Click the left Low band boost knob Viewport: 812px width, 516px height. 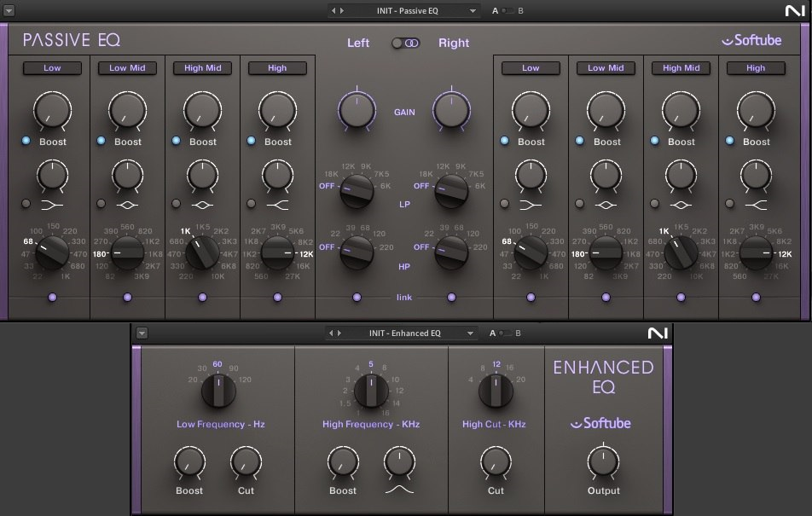52,110
